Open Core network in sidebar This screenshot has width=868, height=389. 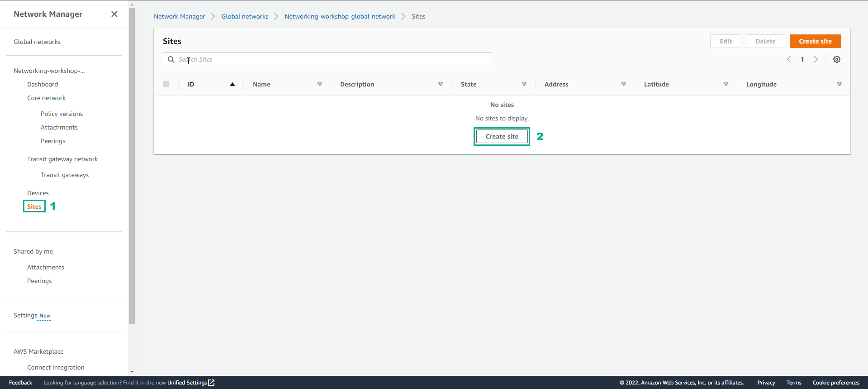(46, 98)
